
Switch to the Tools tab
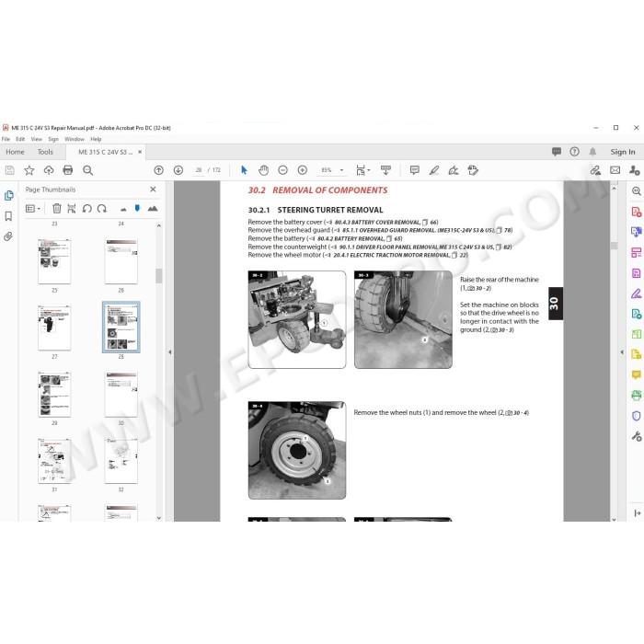pos(45,152)
